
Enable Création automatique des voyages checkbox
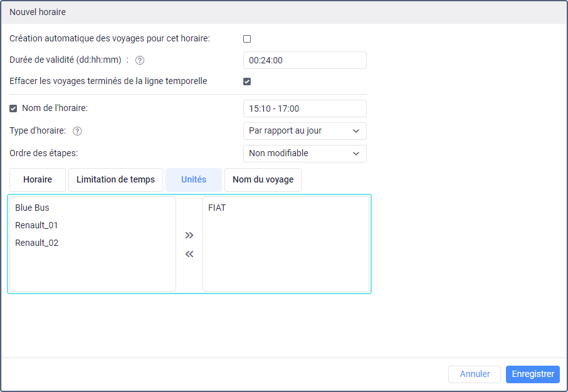pyautogui.click(x=247, y=39)
